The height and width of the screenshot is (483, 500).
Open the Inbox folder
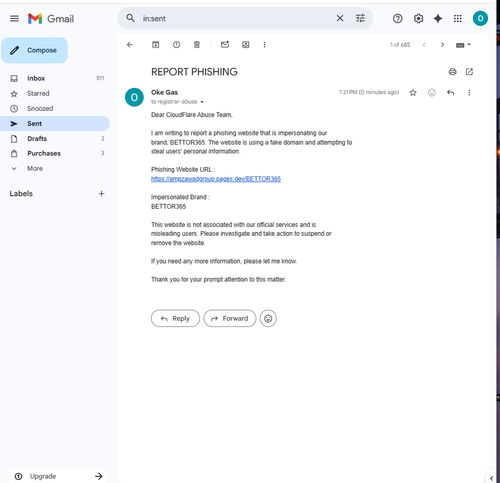pyautogui.click(x=55, y=78)
